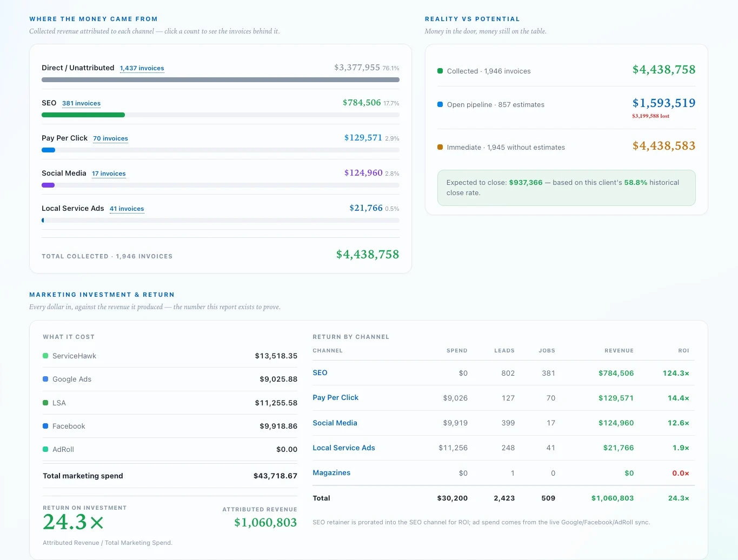Click the Attributed Revenue $1,060,803 figure

coord(265,522)
